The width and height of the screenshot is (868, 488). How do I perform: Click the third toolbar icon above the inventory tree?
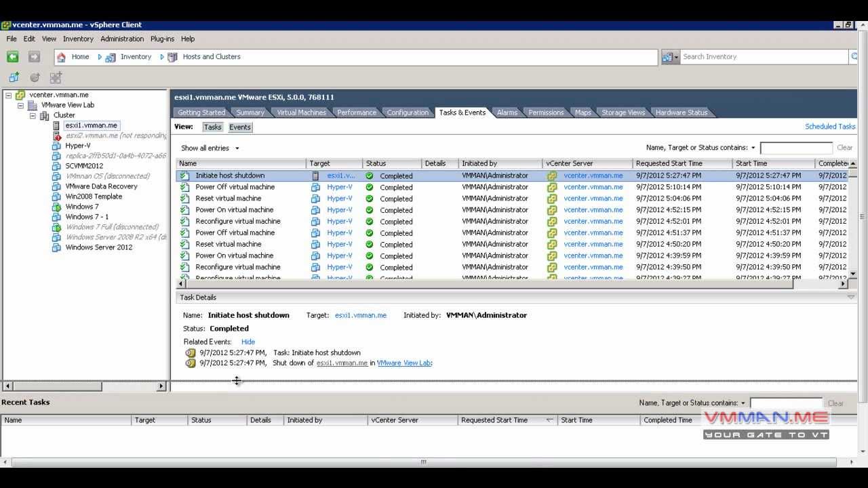pos(56,77)
